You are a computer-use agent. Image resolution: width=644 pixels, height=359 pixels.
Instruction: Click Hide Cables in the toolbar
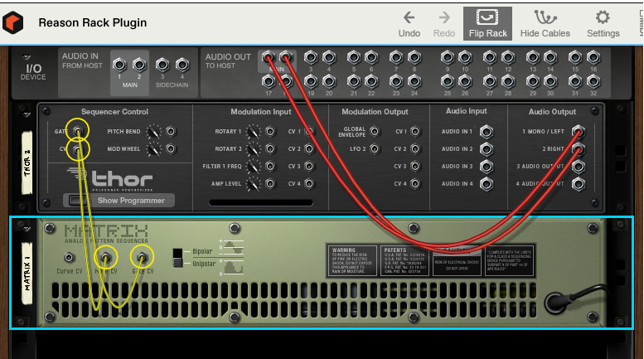click(x=545, y=24)
